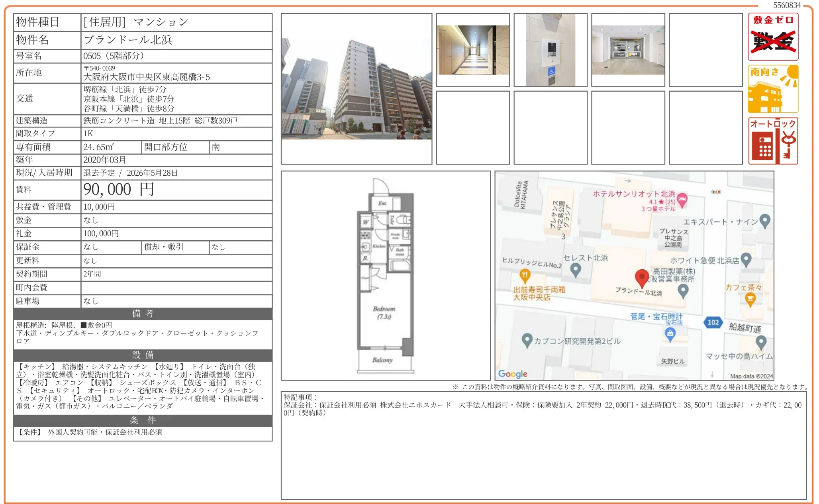The width and height of the screenshot is (819, 504).
Task: Click the 備考 section header bar
Action: pos(143,314)
